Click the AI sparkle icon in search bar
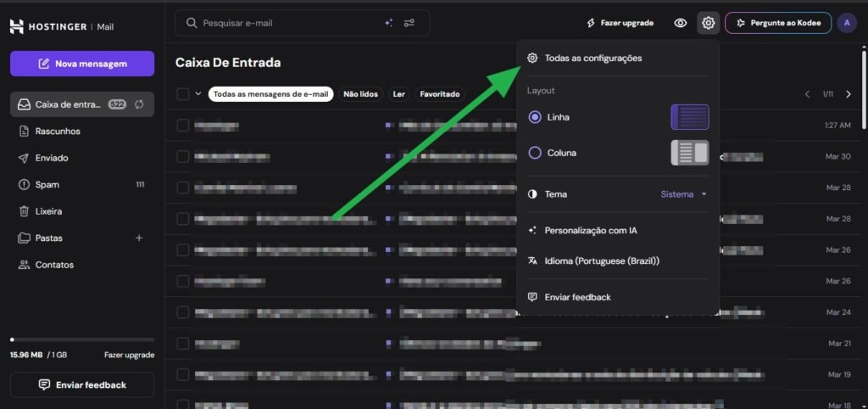 pos(388,23)
